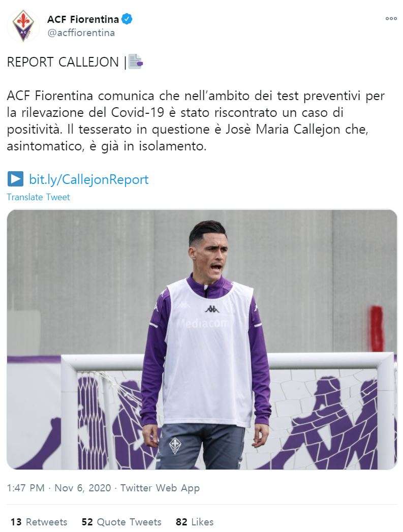Viewport: 403px width, 532px height.
Task: Click the @acffiorentina handle
Action: pos(81,33)
